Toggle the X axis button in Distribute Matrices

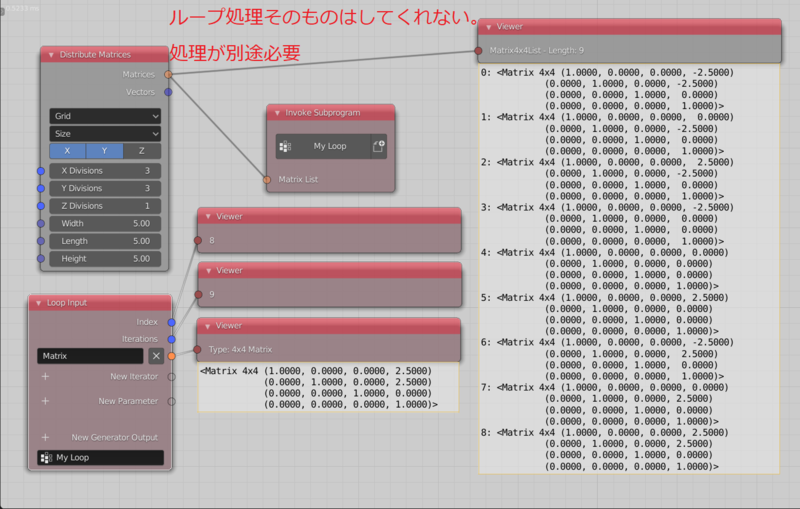click(x=67, y=151)
